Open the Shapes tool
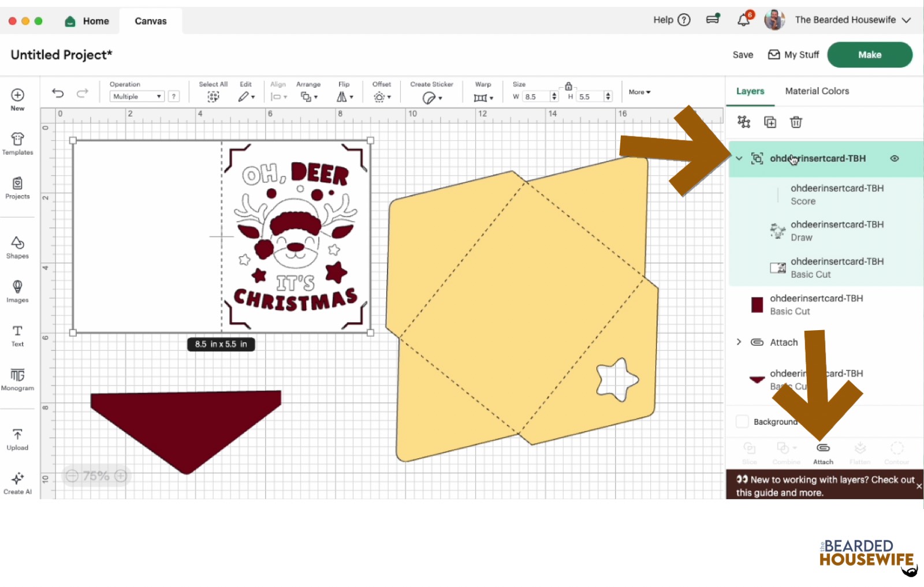The image size is (924, 587). (17, 247)
